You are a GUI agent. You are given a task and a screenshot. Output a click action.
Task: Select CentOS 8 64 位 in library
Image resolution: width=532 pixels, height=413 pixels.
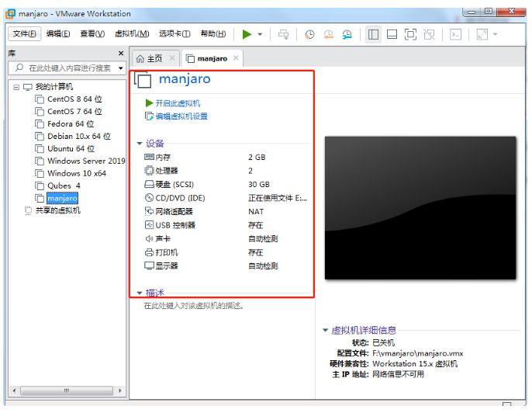coord(68,99)
